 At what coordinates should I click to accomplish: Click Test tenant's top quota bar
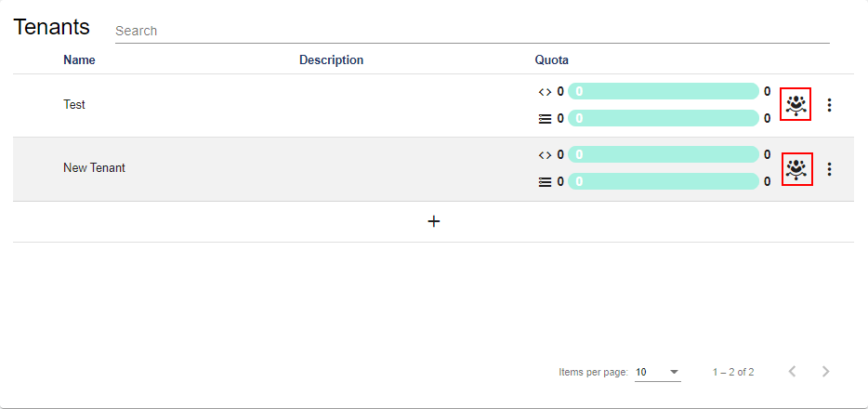tap(664, 91)
